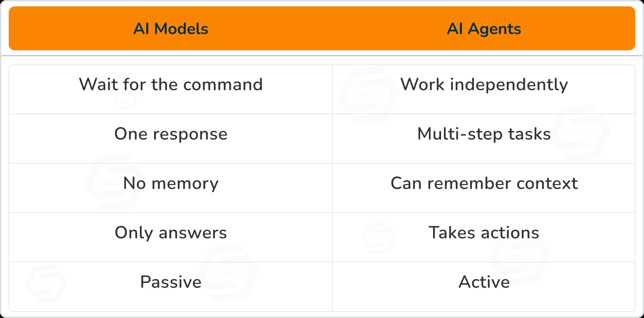Image resolution: width=644 pixels, height=318 pixels.
Task: Click hexagon watermark far left of "Passive"
Action: point(46,283)
